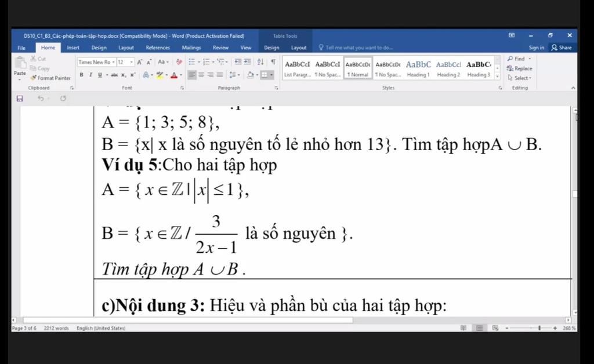Redo or repeat the last action
The height and width of the screenshot is (364, 594).
pyautogui.click(x=63, y=99)
